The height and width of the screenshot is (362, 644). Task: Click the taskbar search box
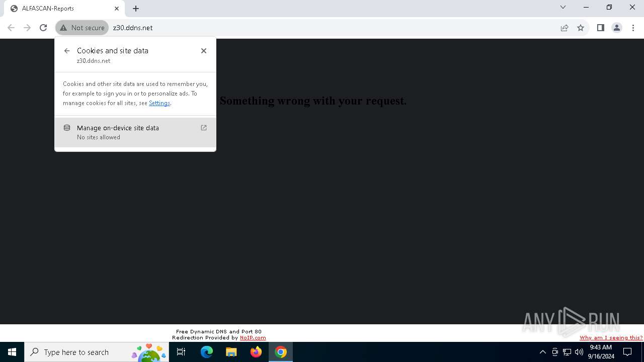coord(96,352)
